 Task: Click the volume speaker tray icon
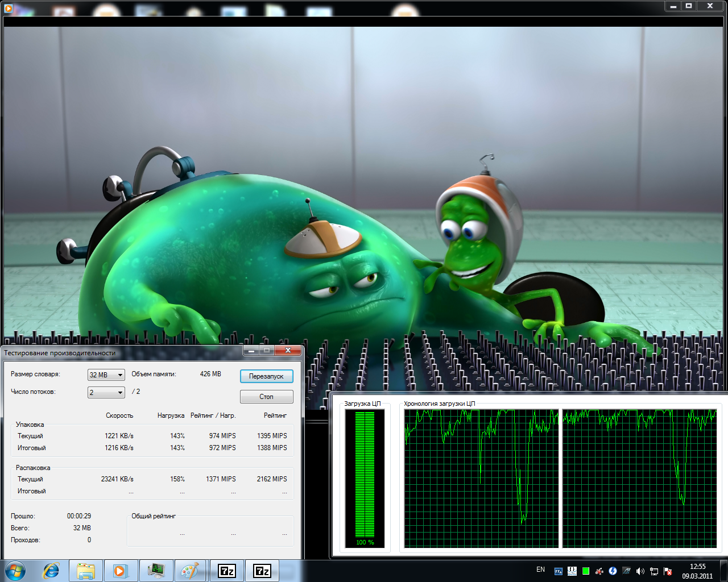click(x=640, y=571)
